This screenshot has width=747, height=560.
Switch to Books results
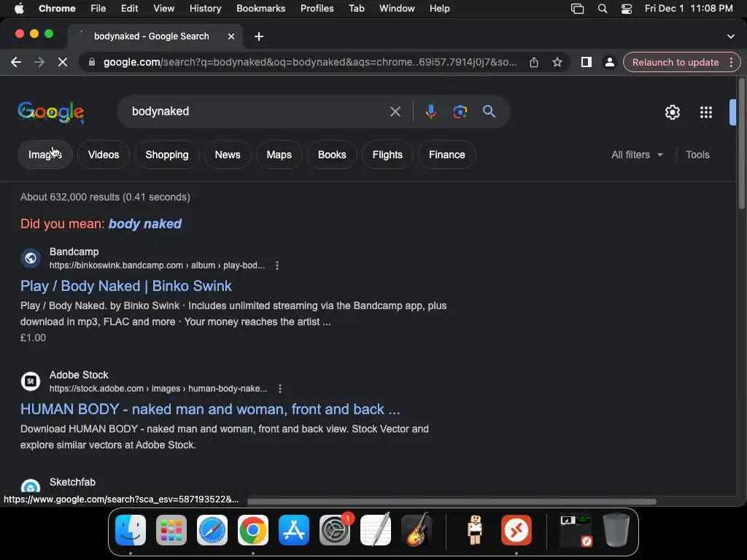[x=332, y=155]
